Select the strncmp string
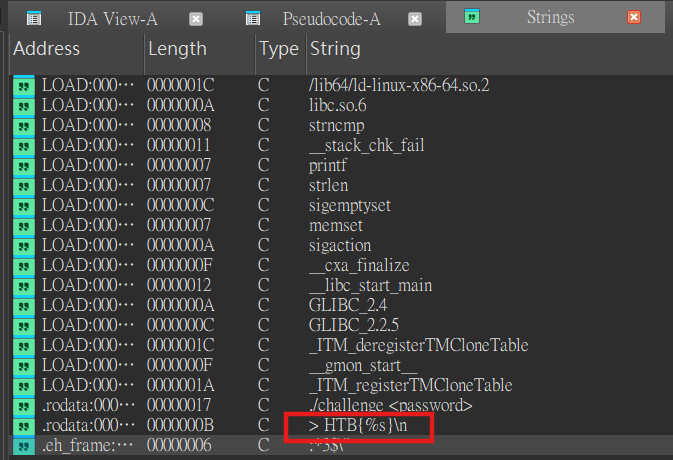 pyautogui.click(x=336, y=125)
